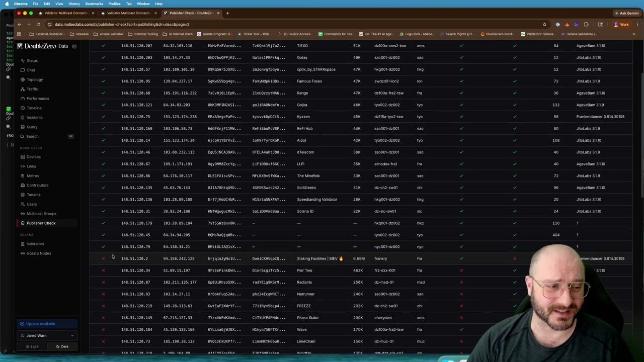Viewport: 644px width, 362px height.
Task: Select IP 148.51.120.207 cell
Action: tap(136, 46)
